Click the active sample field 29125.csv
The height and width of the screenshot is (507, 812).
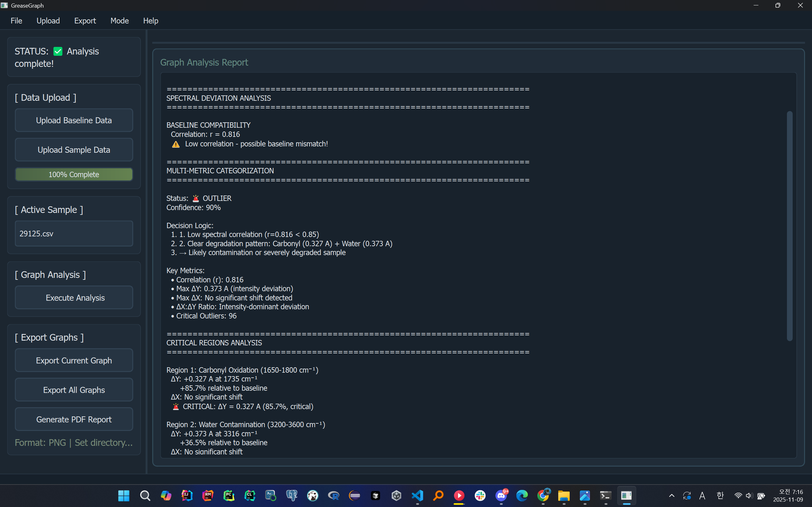[74, 234]
